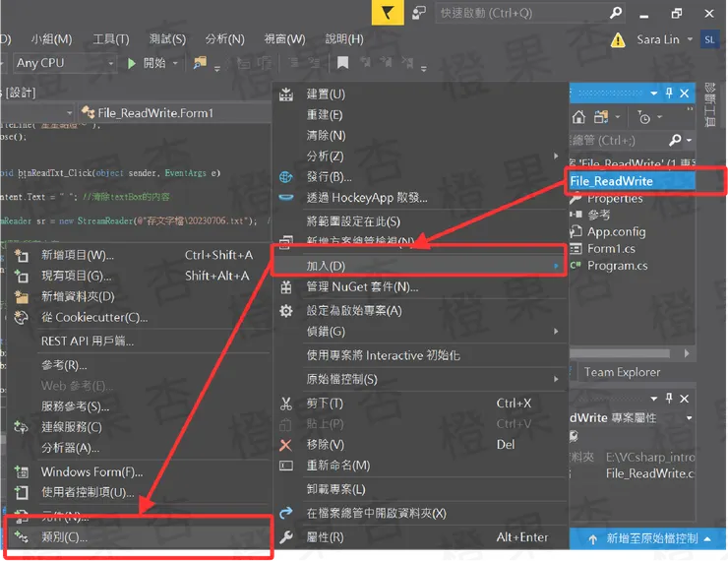This screenshot has width=728, height=561.
Task: Select App.config in Solution Explorer
Action: 617,231
